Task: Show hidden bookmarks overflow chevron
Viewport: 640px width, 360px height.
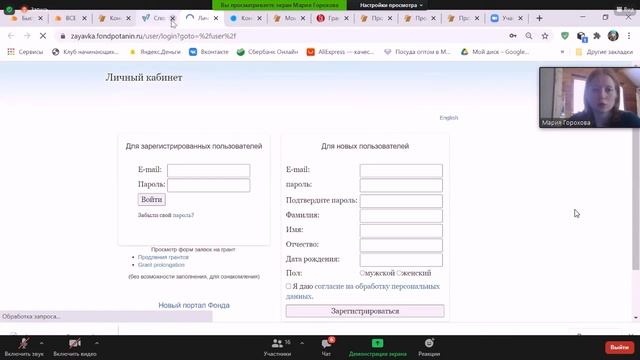Action: tap(562, 52)
